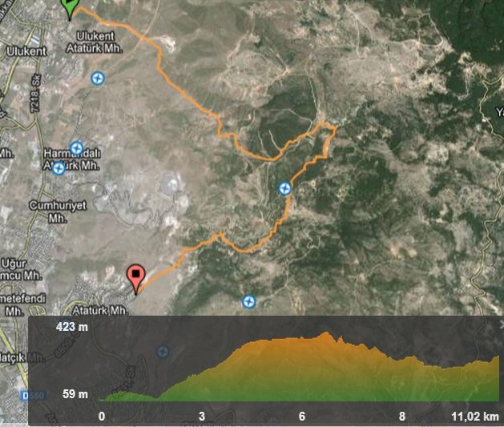The height and width of the screenshot is (427, 504).
Task: Click the Cumhuriyet Mh. map label
Action: click(x=58, y=211)
